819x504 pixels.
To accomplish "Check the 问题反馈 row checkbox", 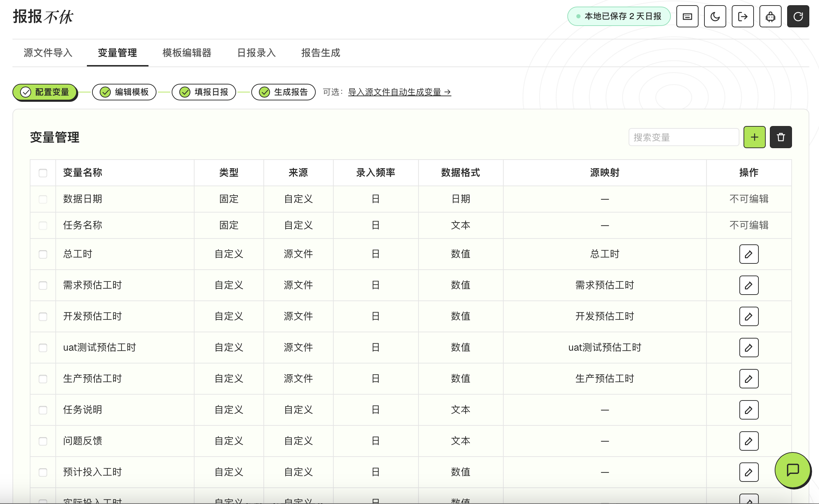I will [x=43, y=441].
